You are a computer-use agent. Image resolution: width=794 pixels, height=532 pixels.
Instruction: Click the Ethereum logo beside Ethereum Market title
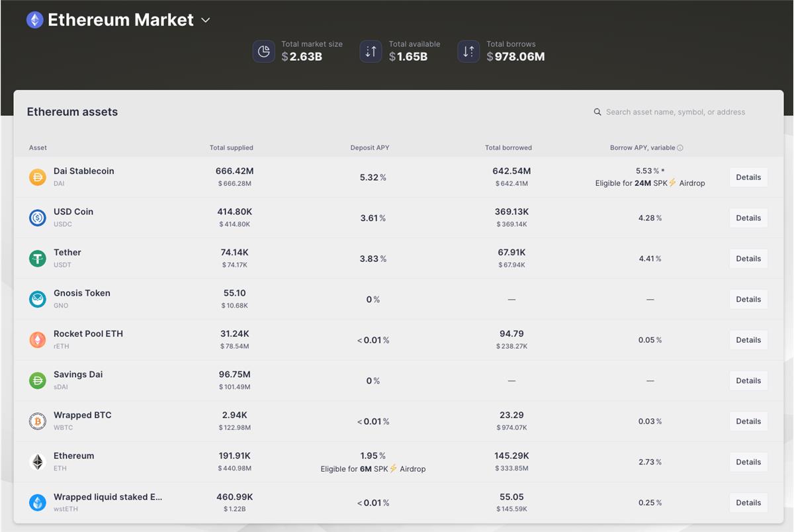tap(34, 20)
